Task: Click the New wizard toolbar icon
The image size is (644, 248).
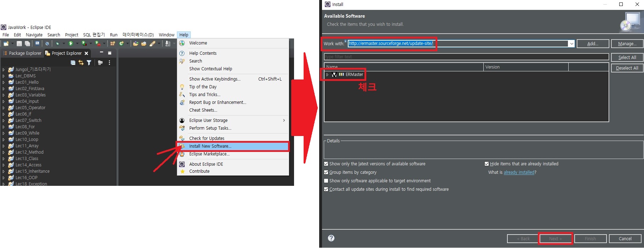Action: tap(6, 43)
